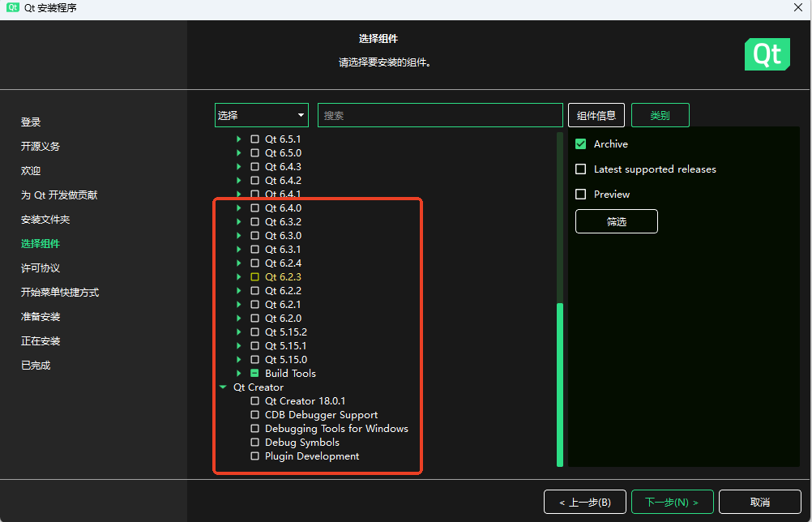Check the Debug Symbols checkbox
Viewport: 812px width, 522px height.
(x=254, y=443)
